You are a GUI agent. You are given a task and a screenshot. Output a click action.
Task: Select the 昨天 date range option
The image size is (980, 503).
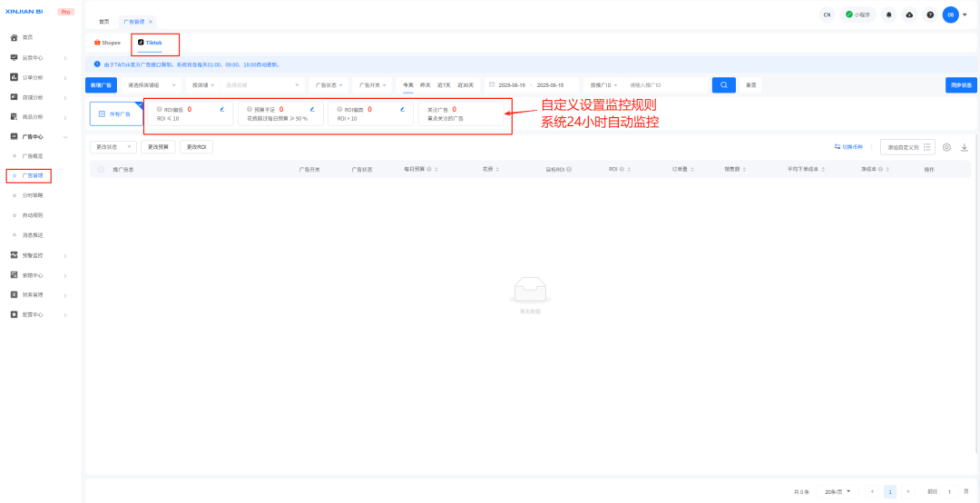click(426, 85)
